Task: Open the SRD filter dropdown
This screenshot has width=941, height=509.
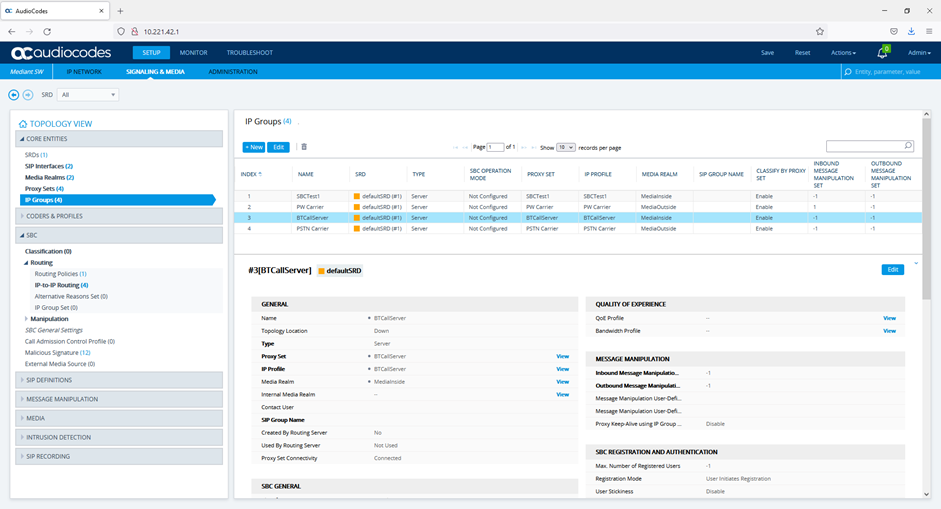Action: click(x=88, y=95)
